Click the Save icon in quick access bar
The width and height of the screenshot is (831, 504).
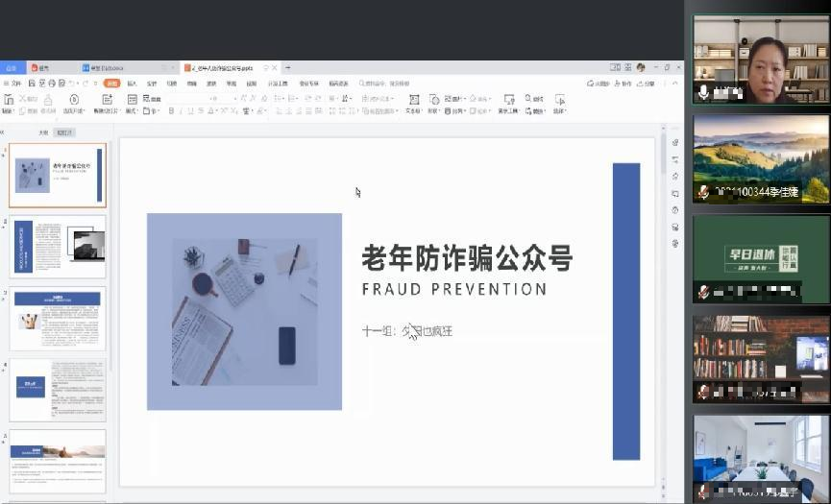pos(32,84)
